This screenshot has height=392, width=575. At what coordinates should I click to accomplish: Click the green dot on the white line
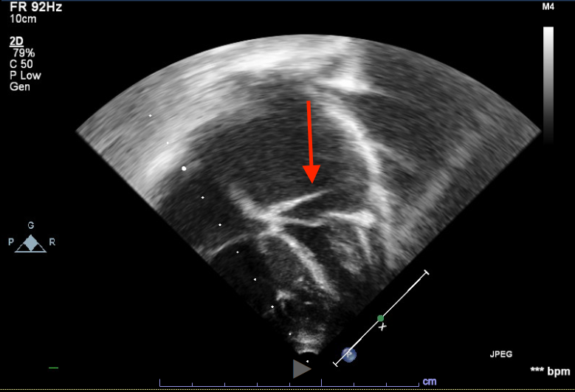(380, 318)
